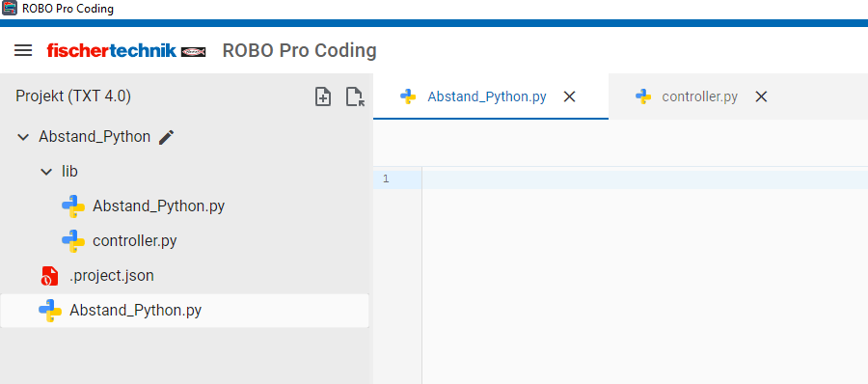
Task: Open the hamburger main menu
Action: [23, 50]
